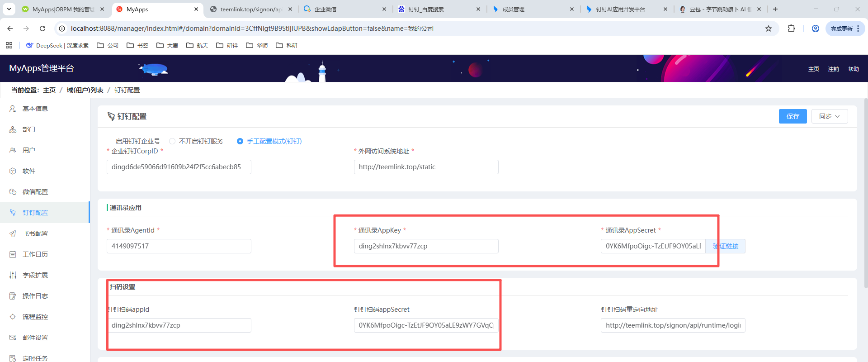Image resolution: width=868 pixels, height=362 pixels.
Task: Click the 钉钉扫码重定向地址 input field
Action: pyautogui.click(x=673, y=325)
